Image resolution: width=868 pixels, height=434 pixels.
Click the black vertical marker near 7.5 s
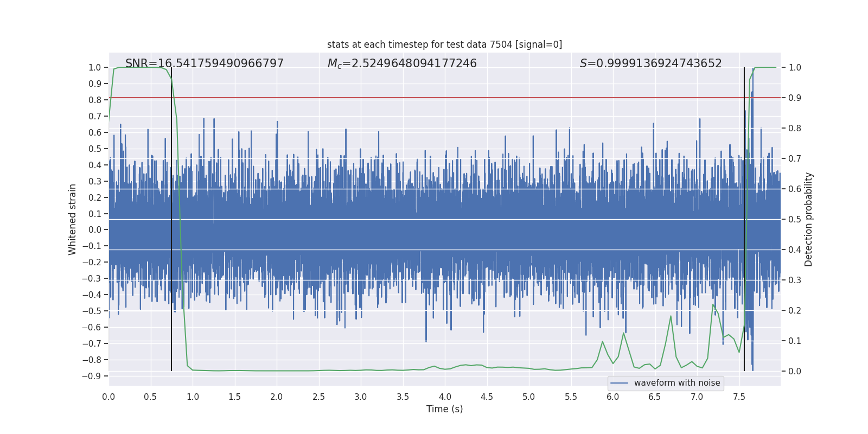(744, 217)
